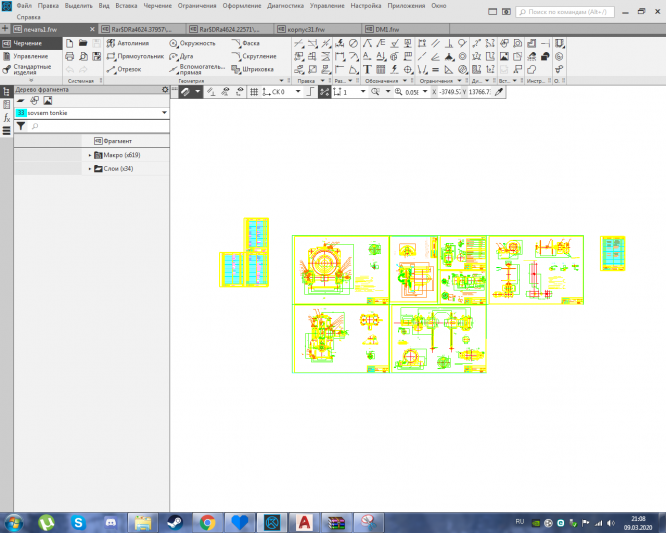Image resolution: width=666 pixels, height=533 pixels.
Task: Select the linear dimension tool
Action: click(340, 56)
